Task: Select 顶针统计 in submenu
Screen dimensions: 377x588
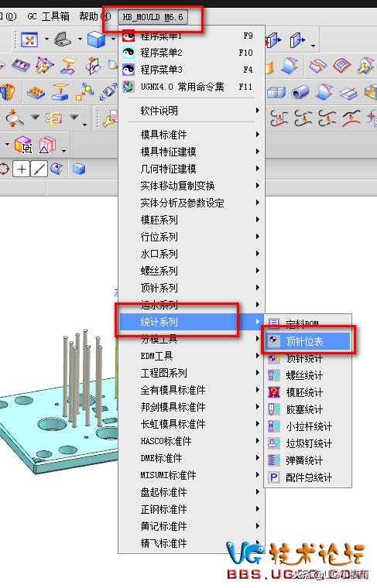Action: tap(308, 358)
